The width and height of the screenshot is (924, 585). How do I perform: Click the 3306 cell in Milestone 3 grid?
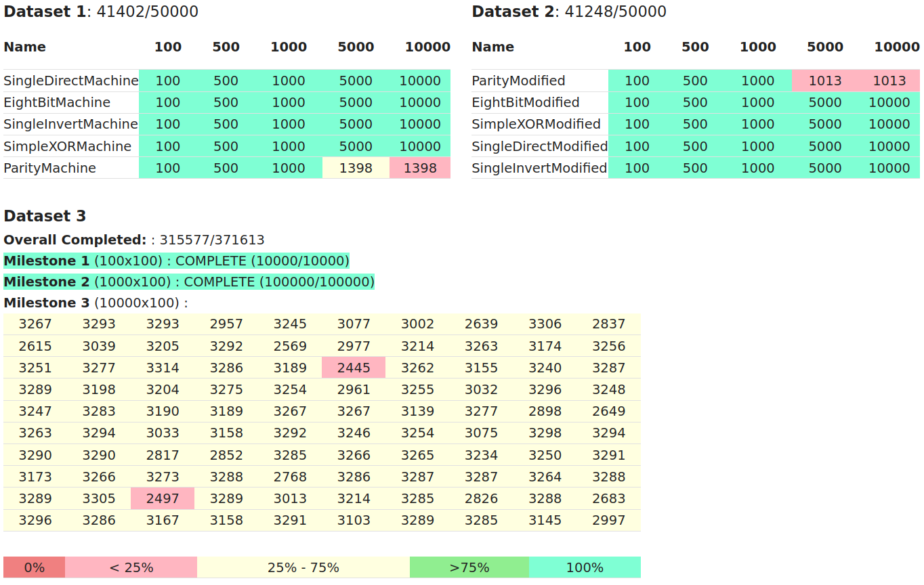(x=545, y=324)
